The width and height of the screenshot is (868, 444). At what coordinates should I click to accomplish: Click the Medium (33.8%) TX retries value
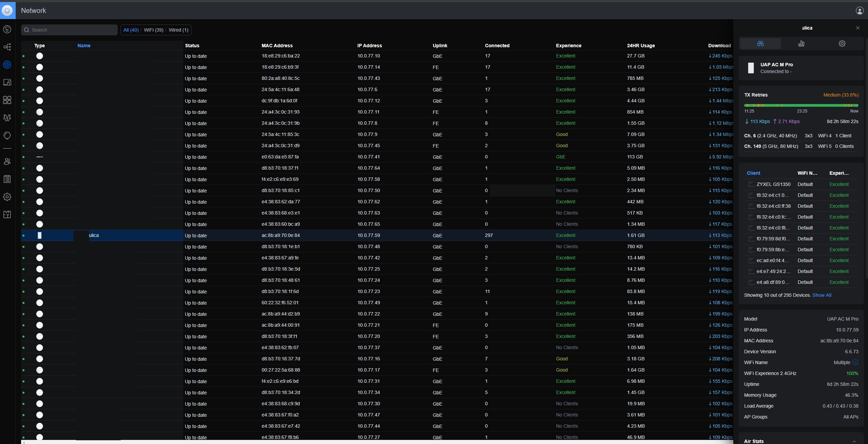pyautogui.click(x=841, y=95)
